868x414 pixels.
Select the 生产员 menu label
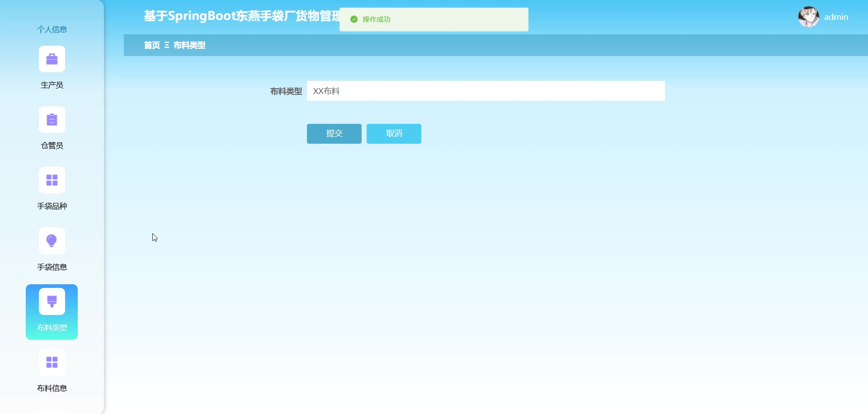click(x=52, y=85)
